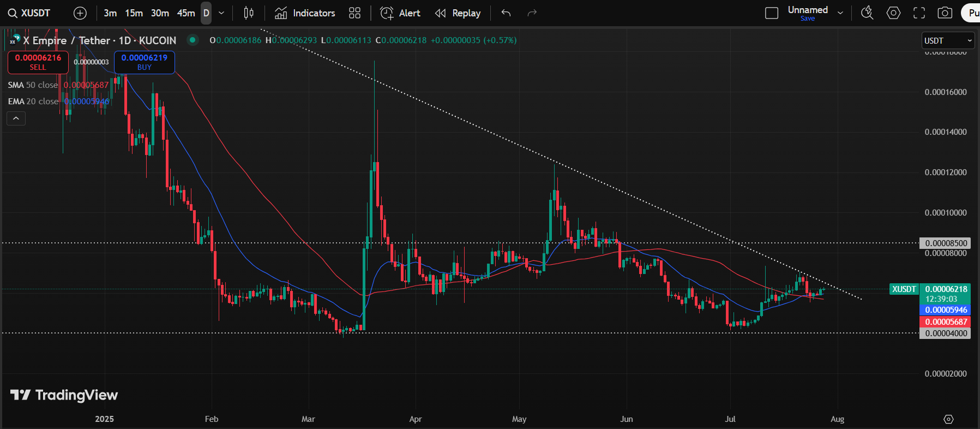This screenshot has height=429, width=980.
Task: Select the 45m interval
Action: (186, 13)
